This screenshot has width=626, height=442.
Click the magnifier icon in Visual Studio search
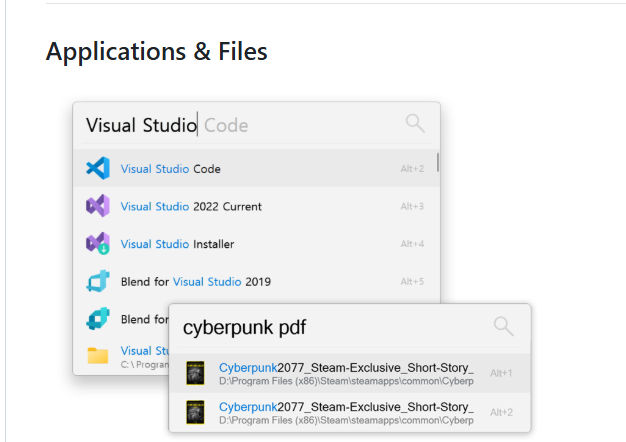click(x=415, y=123)
